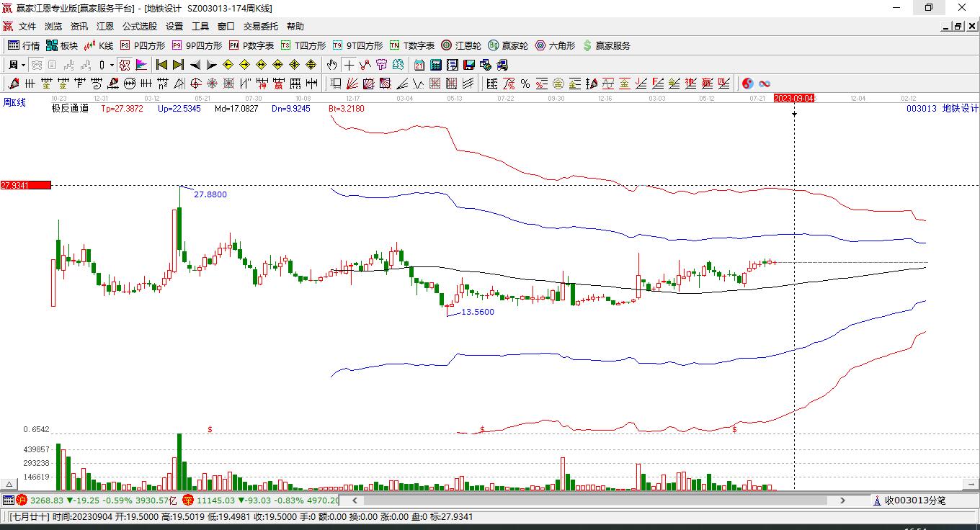Open the 窗口 menu
This screenshot has height=530, width=980.
click(x=226, y=27)
